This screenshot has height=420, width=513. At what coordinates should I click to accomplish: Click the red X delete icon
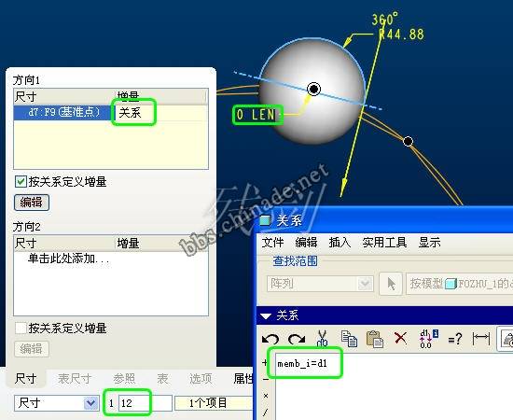(401, 338)
